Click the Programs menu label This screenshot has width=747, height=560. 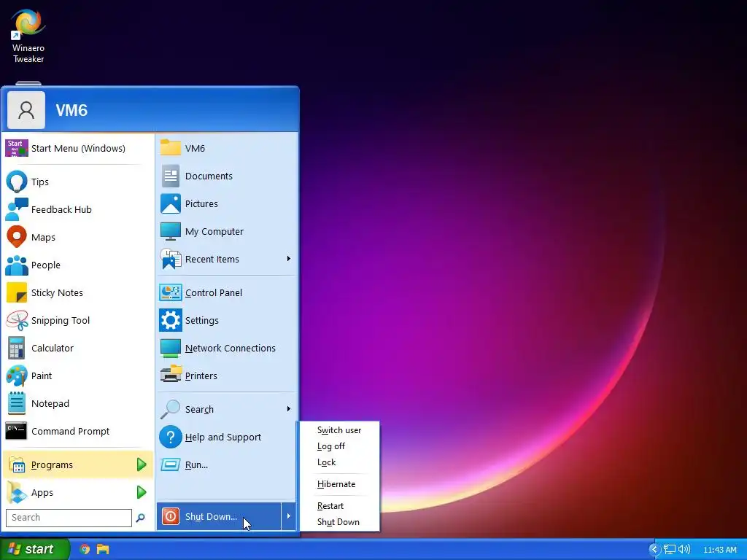tap(52, 464)
